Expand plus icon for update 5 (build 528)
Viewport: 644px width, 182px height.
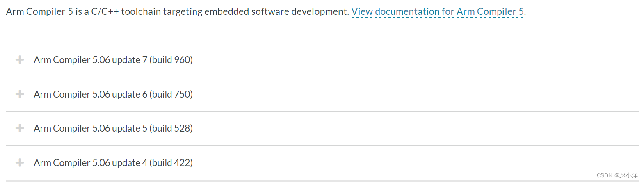(x=20, y=128)
